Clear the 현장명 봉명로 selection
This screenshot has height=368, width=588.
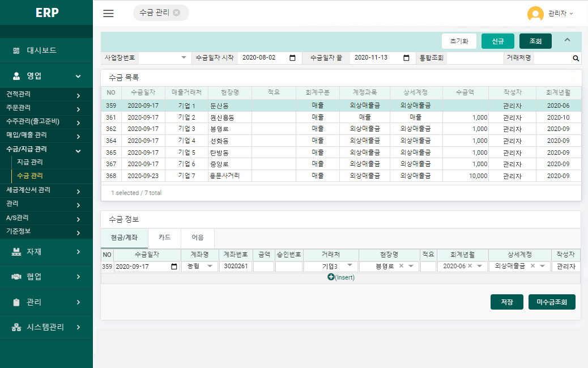pyautogui.click(x=401, y=267)
